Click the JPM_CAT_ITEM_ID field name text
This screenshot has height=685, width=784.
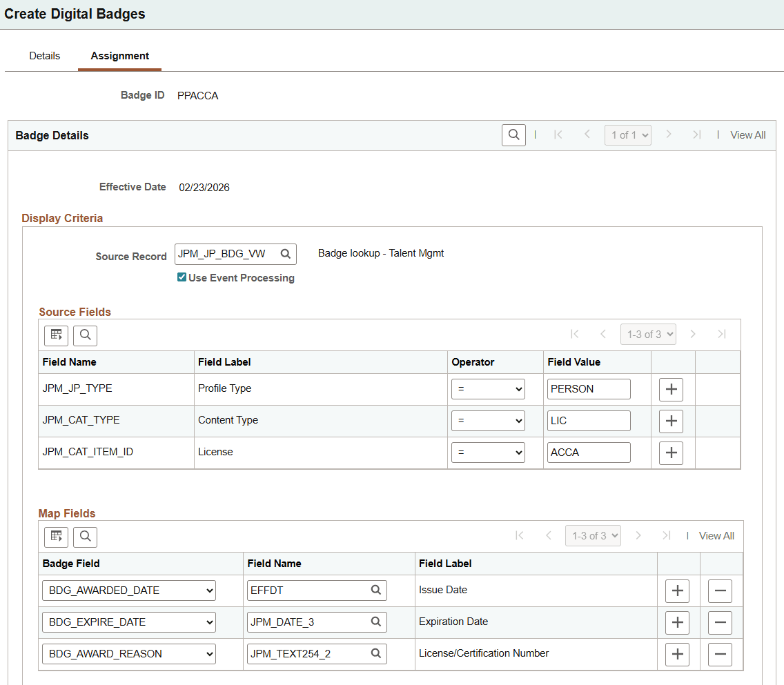pos(88,452)
